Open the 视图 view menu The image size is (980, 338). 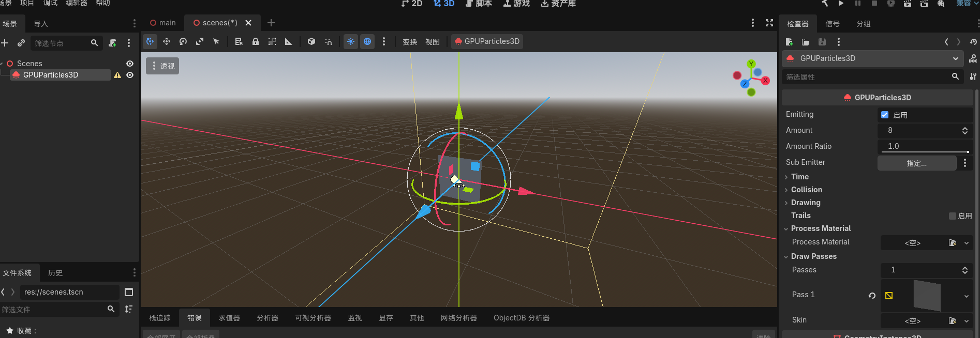[433, 42]
